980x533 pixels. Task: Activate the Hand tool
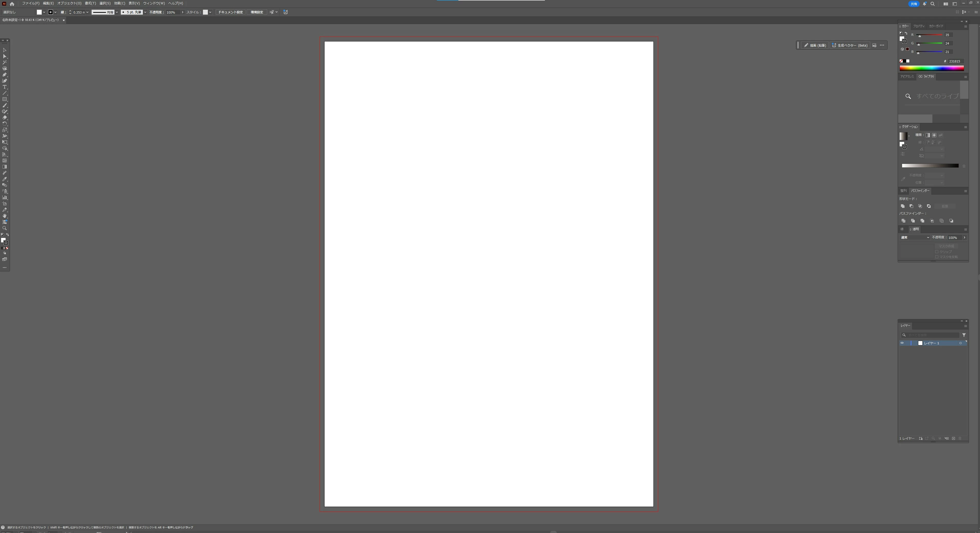click(5, 216)
